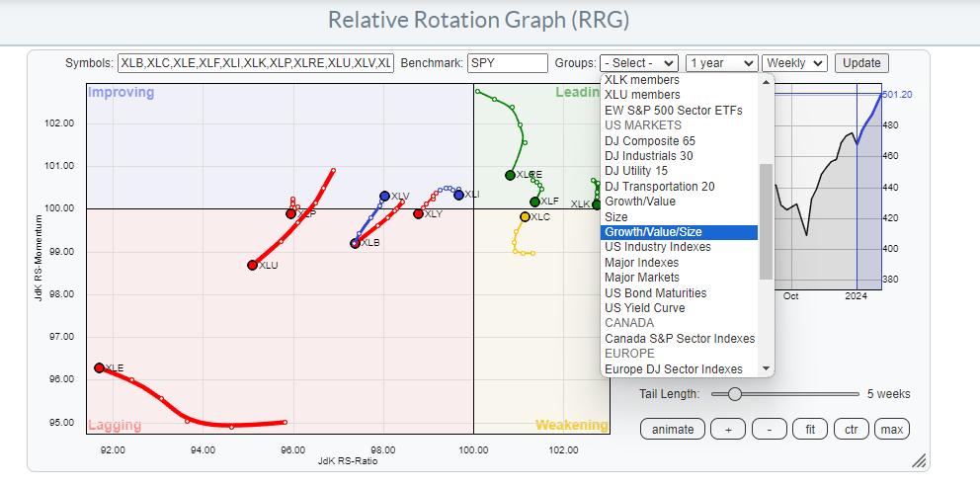
Task: Click the XLY red data point
Action: click(418, 213)
